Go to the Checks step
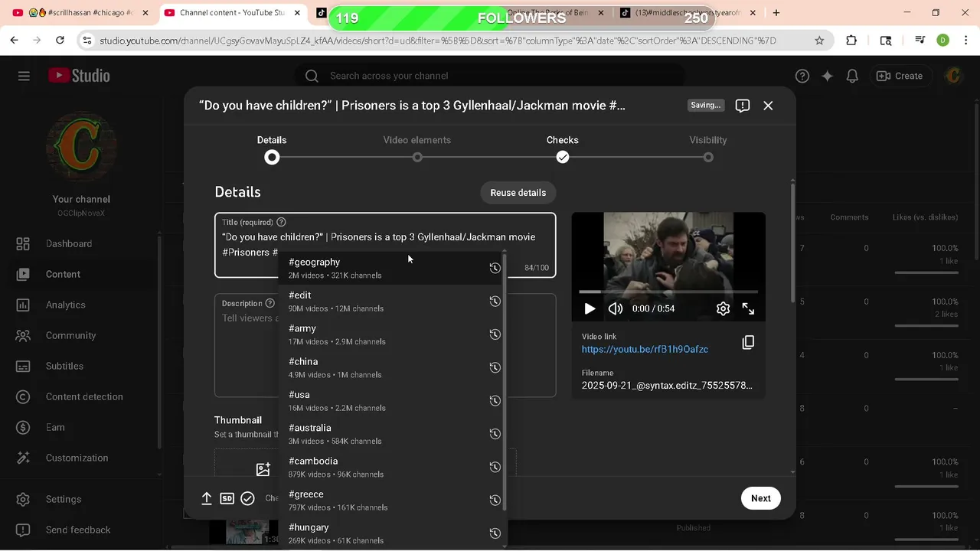 point(563,148)
